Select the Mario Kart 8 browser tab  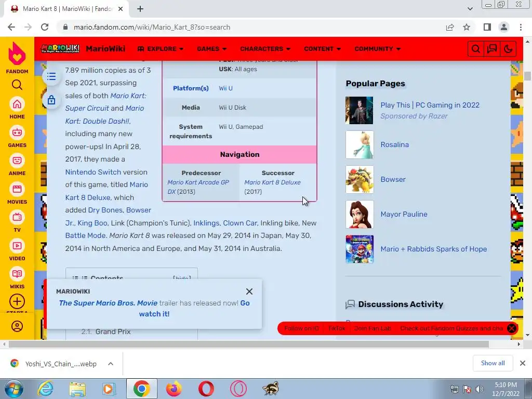click(66, 9)
